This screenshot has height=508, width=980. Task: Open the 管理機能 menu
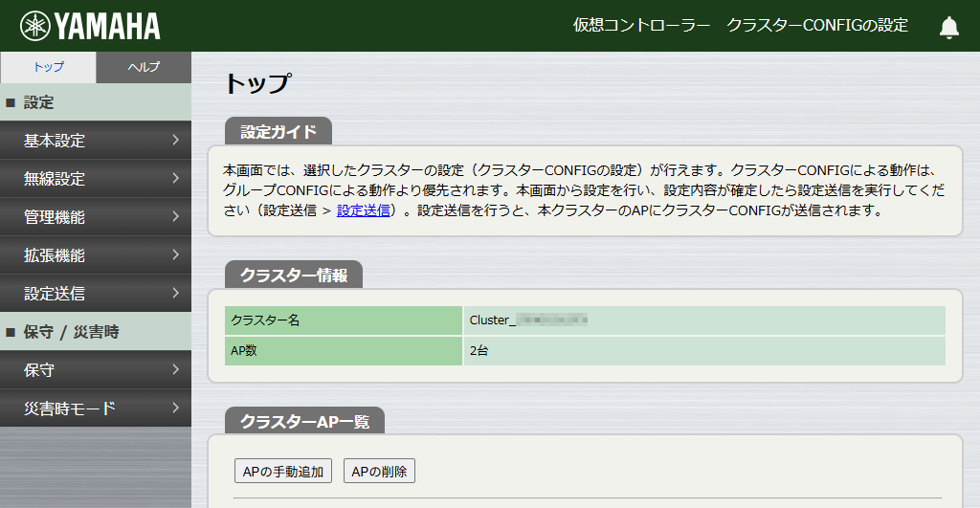point(96,217)
